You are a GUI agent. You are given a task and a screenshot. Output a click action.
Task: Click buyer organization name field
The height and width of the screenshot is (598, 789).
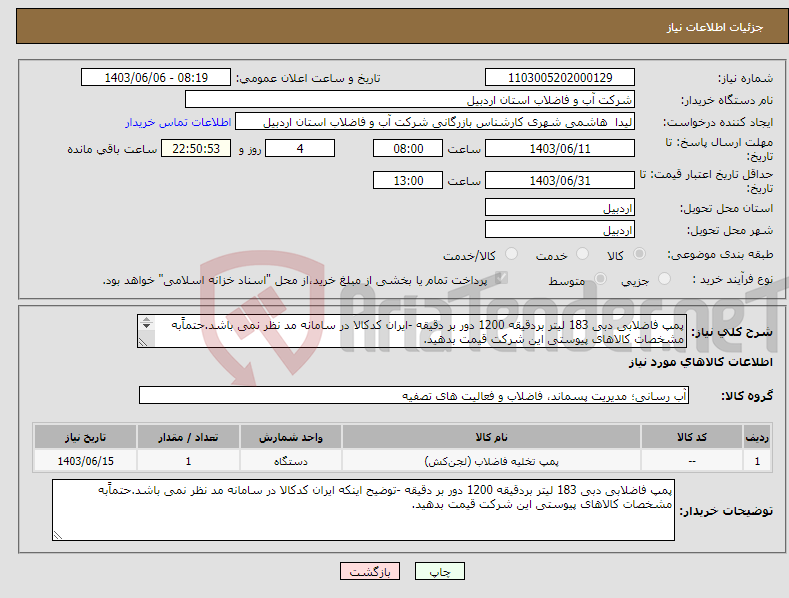[410, 100]
